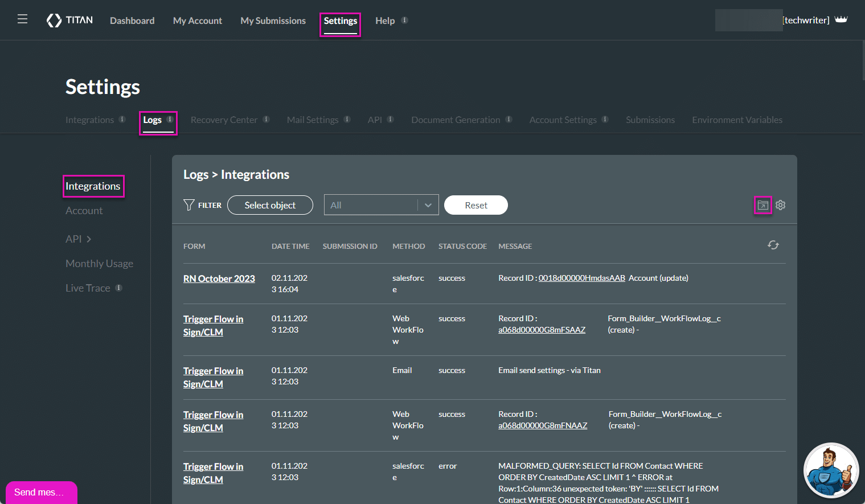Click the info icon beside Live Trace
865x504 pixels.
[118, 288]
